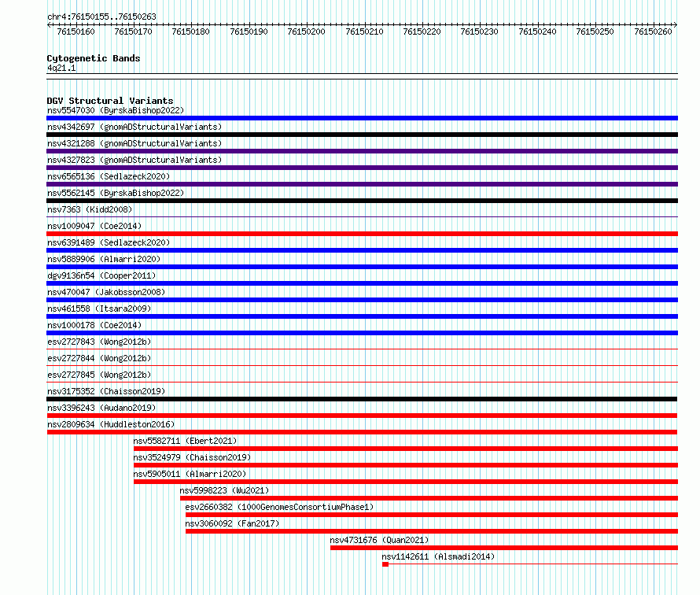The image size is (700, 595).
Task: Click the DGV Structural Variants track title
Action: (x=110, y=101)
